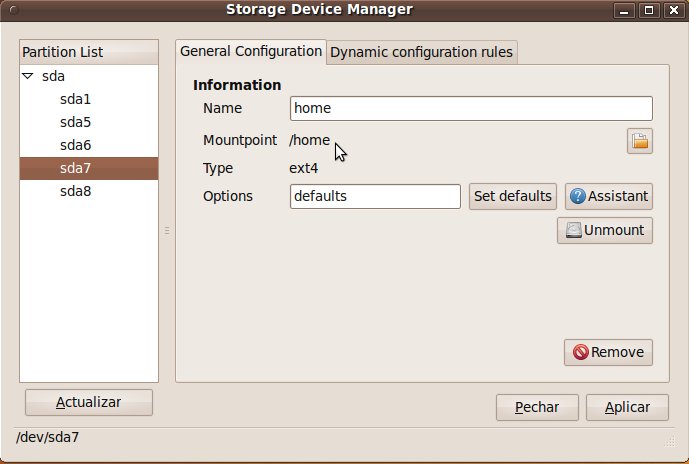Screen dimensions: 689x464
Task: Click the window resize grip
Action: [x=671, y=442]
